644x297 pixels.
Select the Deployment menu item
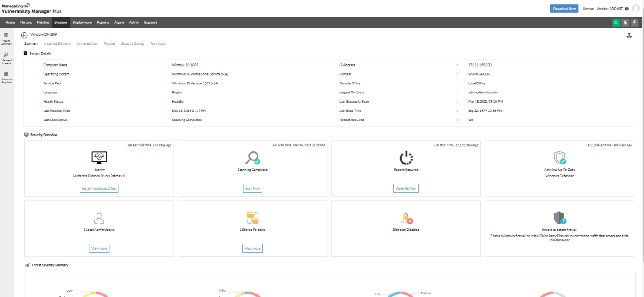coord(82,22)
